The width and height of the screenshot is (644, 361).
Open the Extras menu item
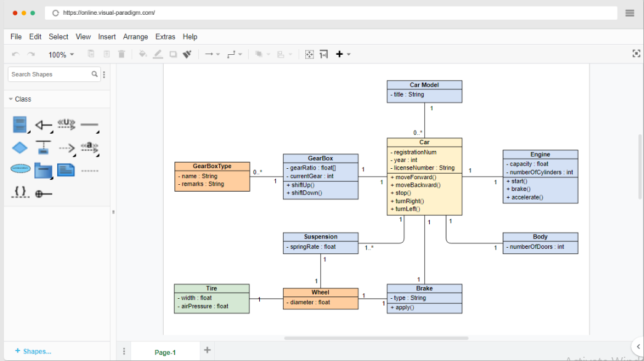click(165, 36)
